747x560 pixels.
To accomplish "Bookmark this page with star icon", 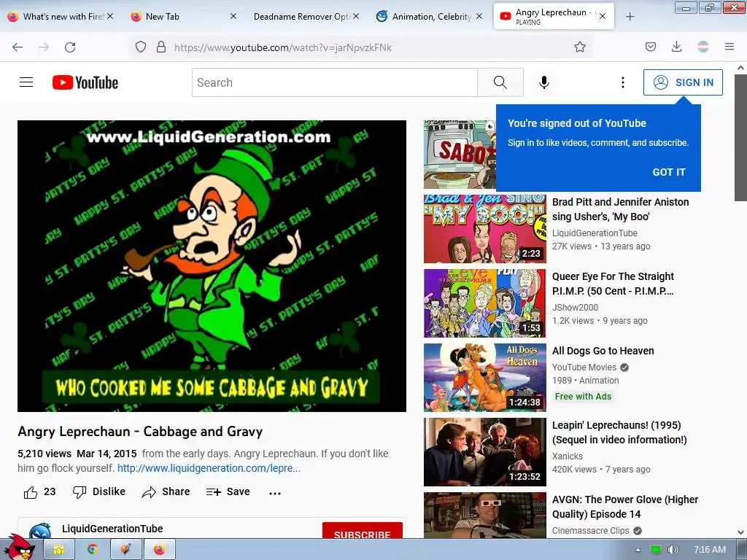I will [580, 47].
